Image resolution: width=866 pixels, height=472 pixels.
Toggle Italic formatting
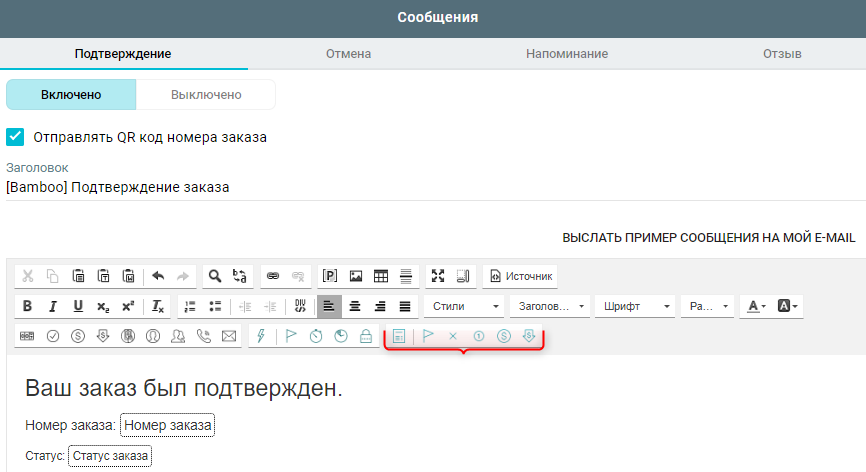tap(52, 306)
